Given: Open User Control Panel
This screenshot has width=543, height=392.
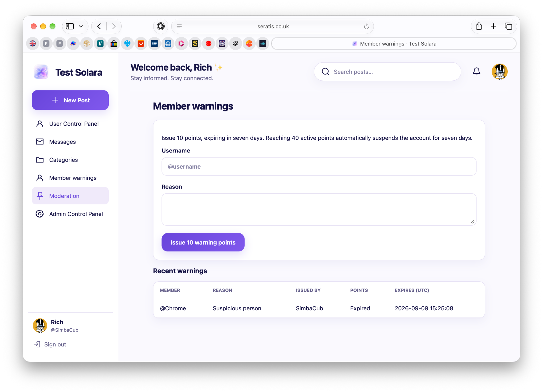Looking at the screenshot, I should tap(70, 124).
